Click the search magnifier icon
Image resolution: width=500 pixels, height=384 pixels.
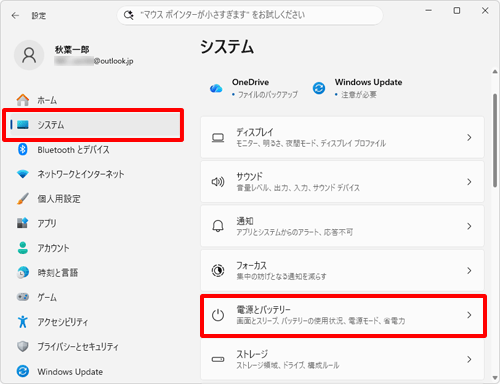coord(128,15)
